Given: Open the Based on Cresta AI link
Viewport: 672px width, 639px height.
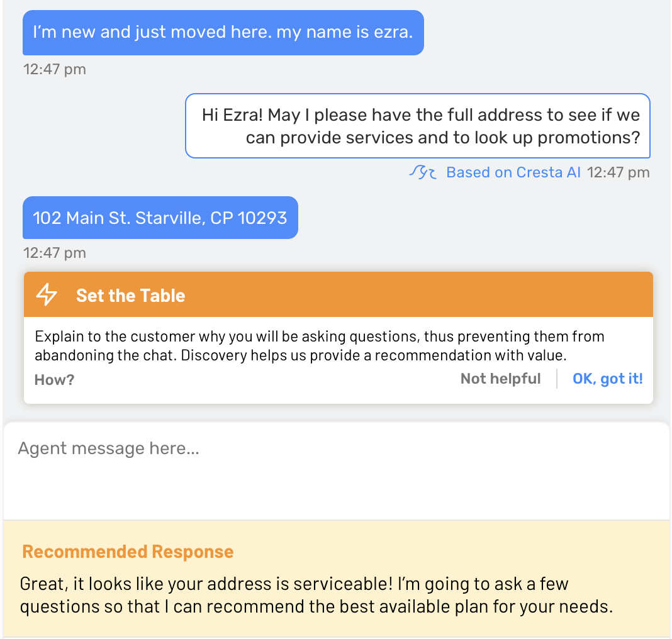Looking at the screenshot, I should click(x=513, y=172).
